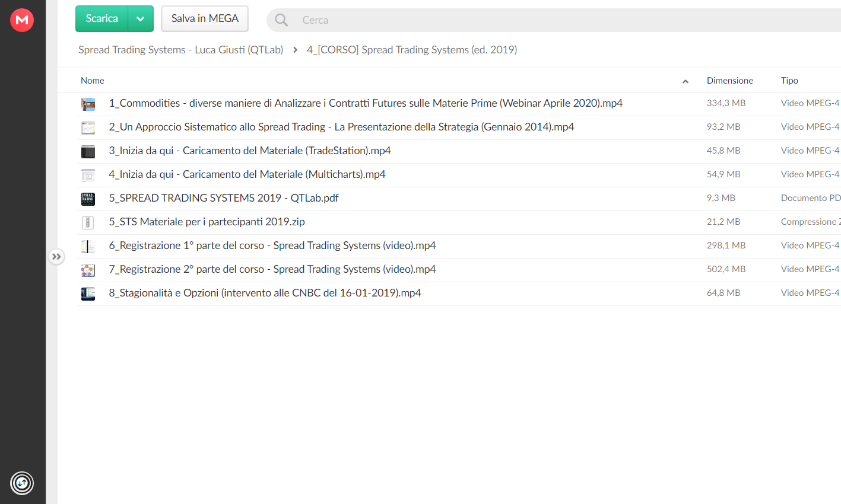Click thumbnail of 3_Inizia da qui TradeStation video
The height and width of the screenshot is (504, 841).
click(88, 152)
